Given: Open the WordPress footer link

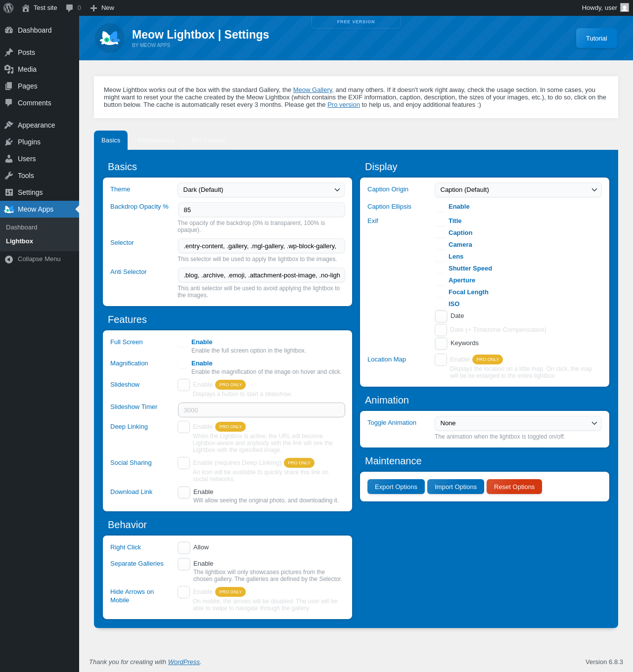Looking at the screenshot, I should tap(184, 662).
